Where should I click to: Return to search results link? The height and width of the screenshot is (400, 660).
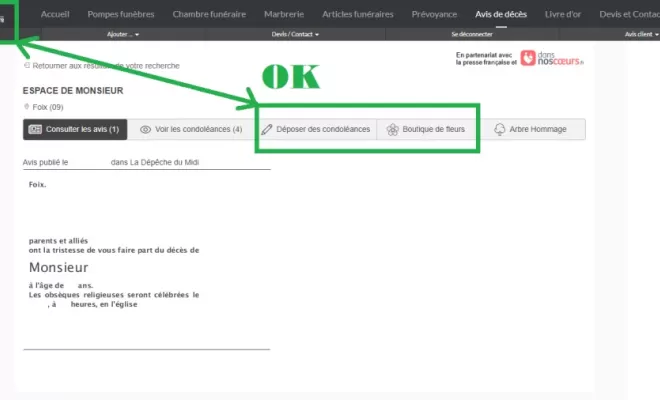coord(106,66)
